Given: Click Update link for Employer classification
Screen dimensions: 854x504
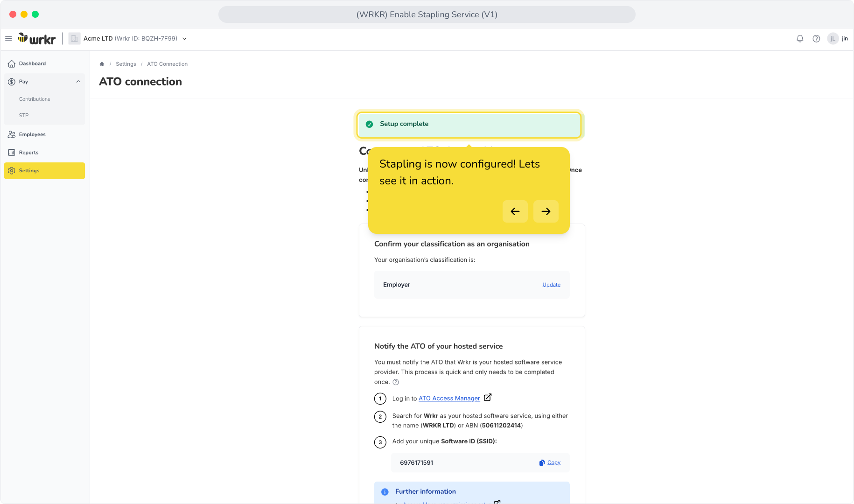Looking at the screenshot, I should [x=551, y=285].
